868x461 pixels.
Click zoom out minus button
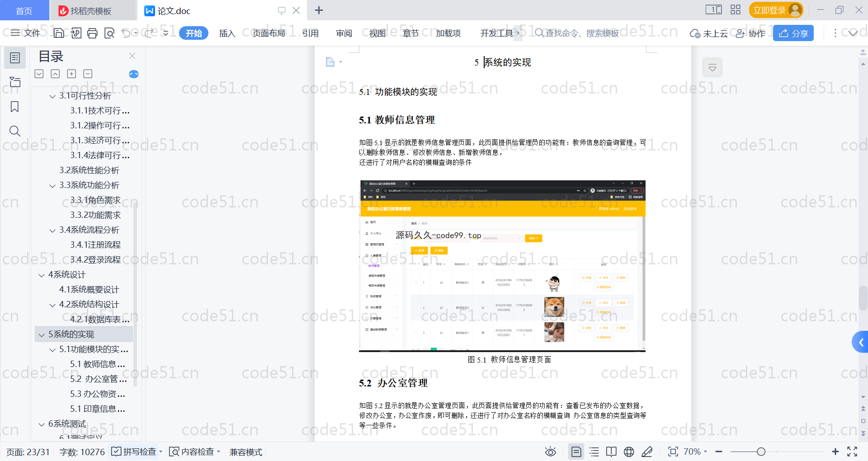(x=719, y=452)
